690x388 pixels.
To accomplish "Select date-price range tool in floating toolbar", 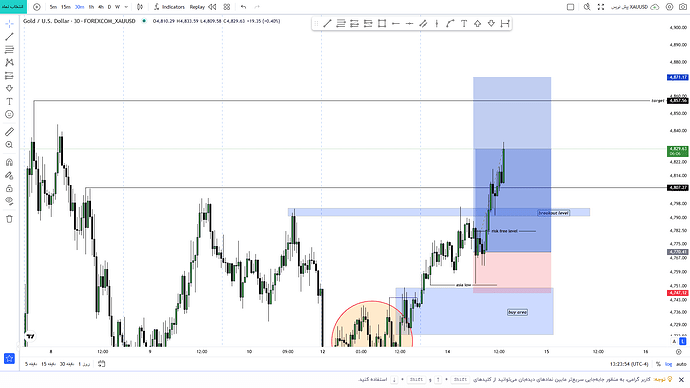I will coord(505,24).
